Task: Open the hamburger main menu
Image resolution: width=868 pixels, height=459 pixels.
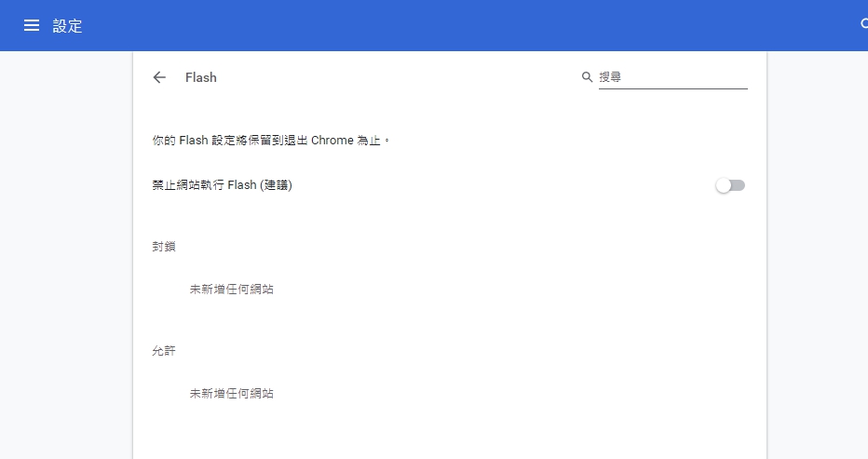Action: pos(32,25)
